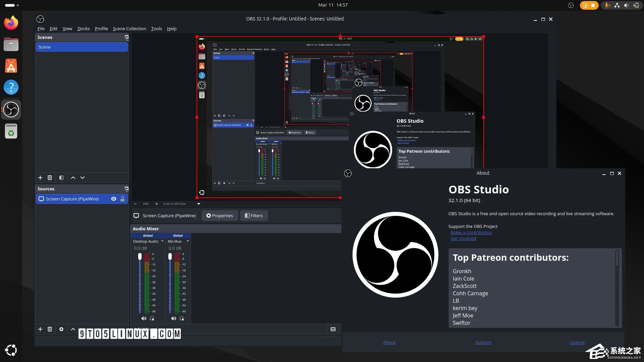The image size is (644, 362).
Task: Switch to License in About dialog
Action: pos(577,342)
